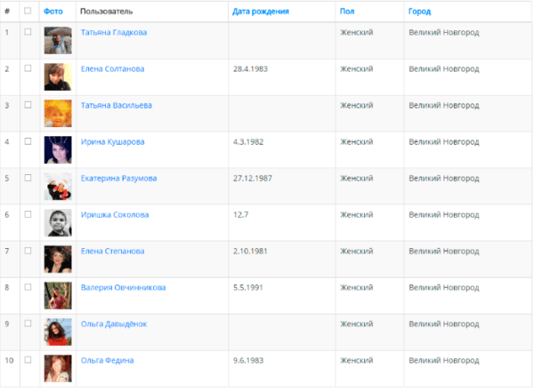Click the photo of Валерия Овчинникова
The height and width of the screenshot is (392, 534).
(x=58, y=295)
